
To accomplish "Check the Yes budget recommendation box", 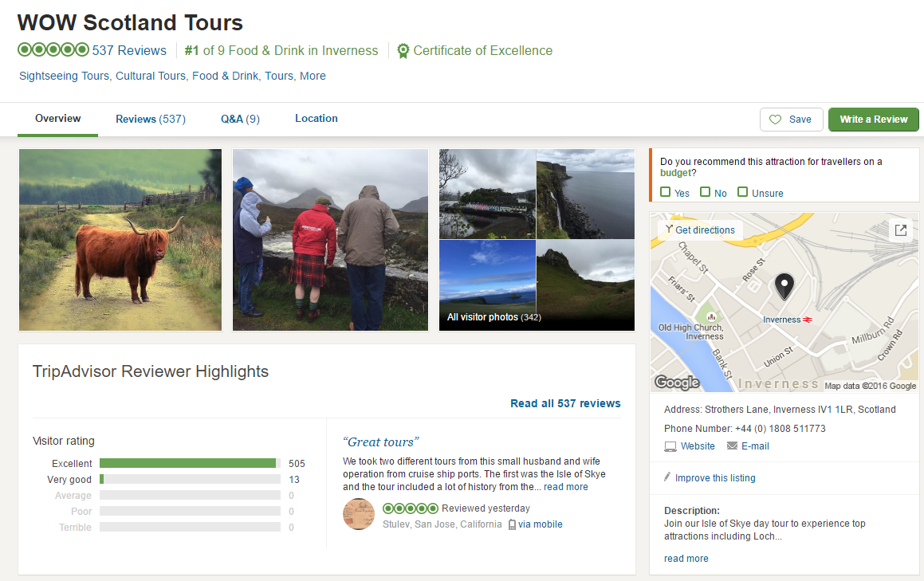I will pos(666,192).
